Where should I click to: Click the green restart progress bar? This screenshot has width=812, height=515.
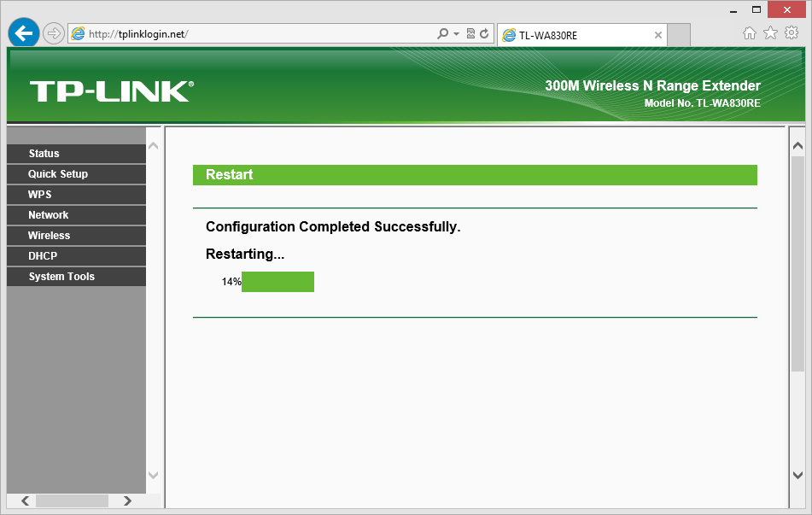(277, 282)
